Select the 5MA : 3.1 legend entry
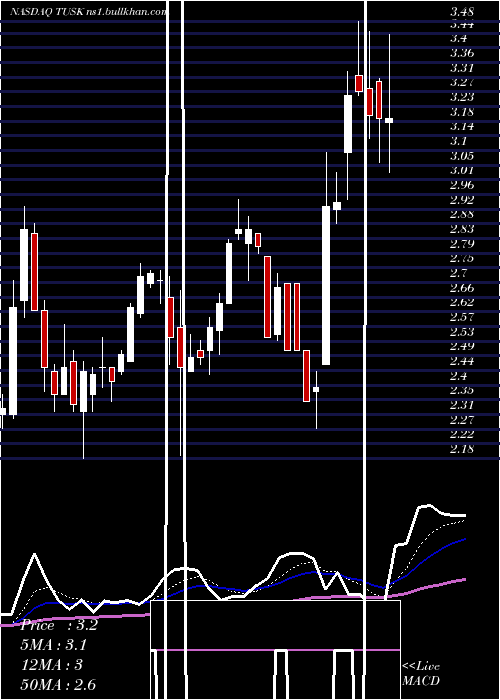 tap(54, 645)
